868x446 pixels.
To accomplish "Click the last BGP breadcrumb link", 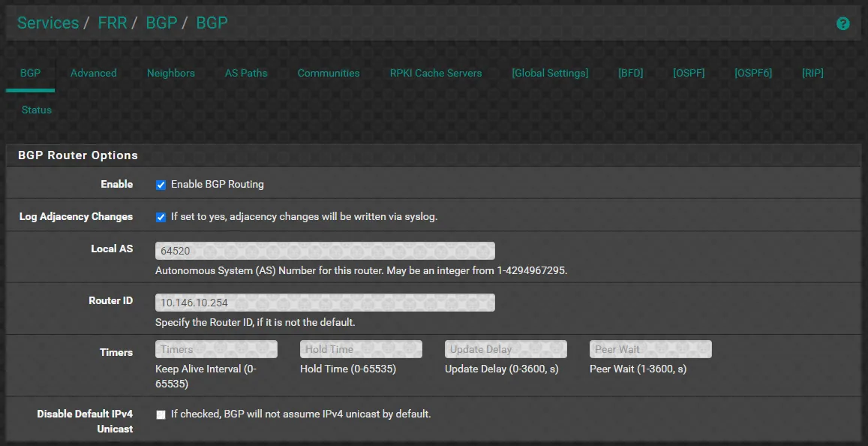I will 212,23.
